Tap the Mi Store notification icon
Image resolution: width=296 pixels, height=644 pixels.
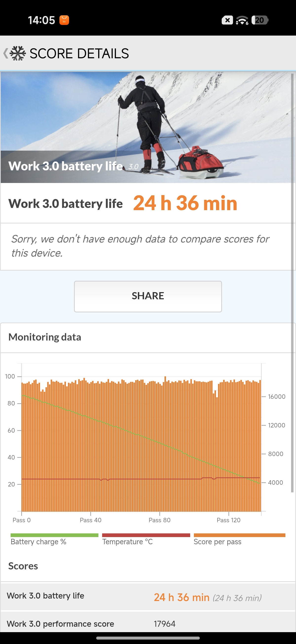(64, 20)
